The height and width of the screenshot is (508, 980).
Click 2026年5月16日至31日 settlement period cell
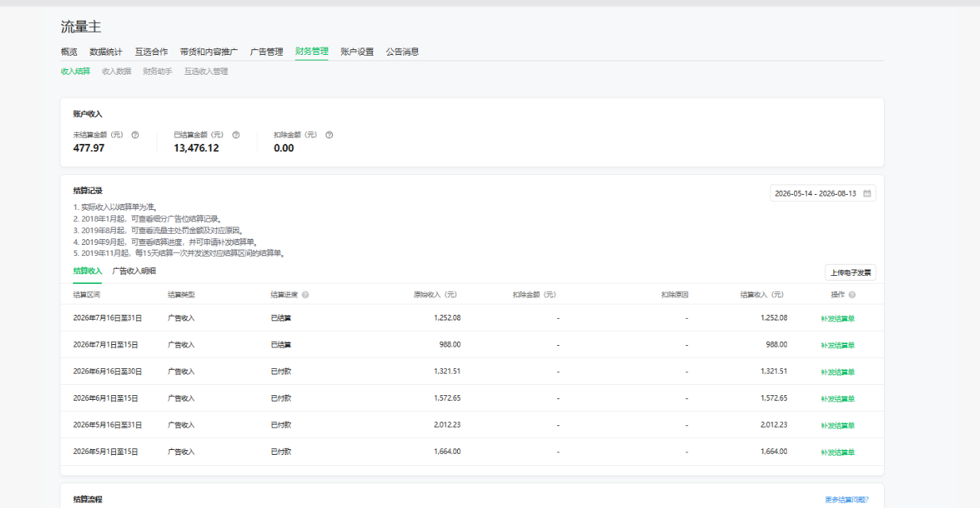[x=107, y=425]
